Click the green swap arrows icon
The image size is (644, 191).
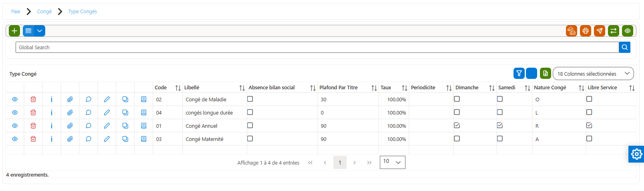click(614, 31)
